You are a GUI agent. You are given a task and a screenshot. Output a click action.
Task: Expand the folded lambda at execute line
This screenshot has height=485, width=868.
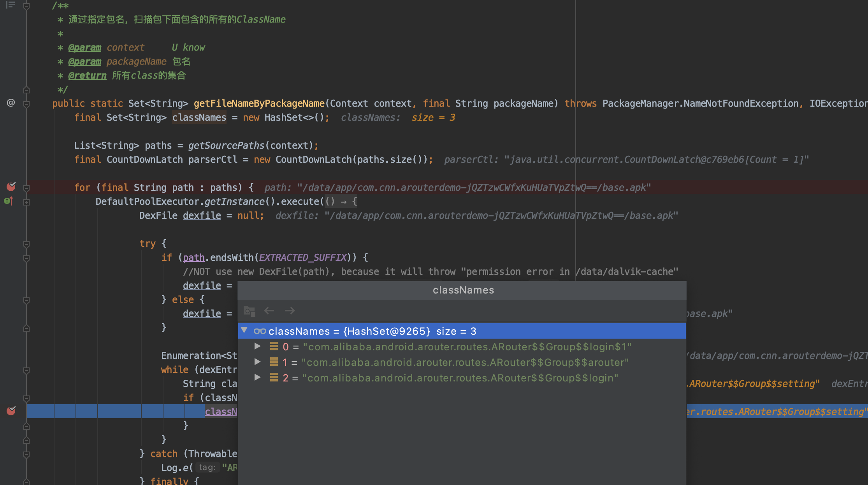tap(26, 202)
